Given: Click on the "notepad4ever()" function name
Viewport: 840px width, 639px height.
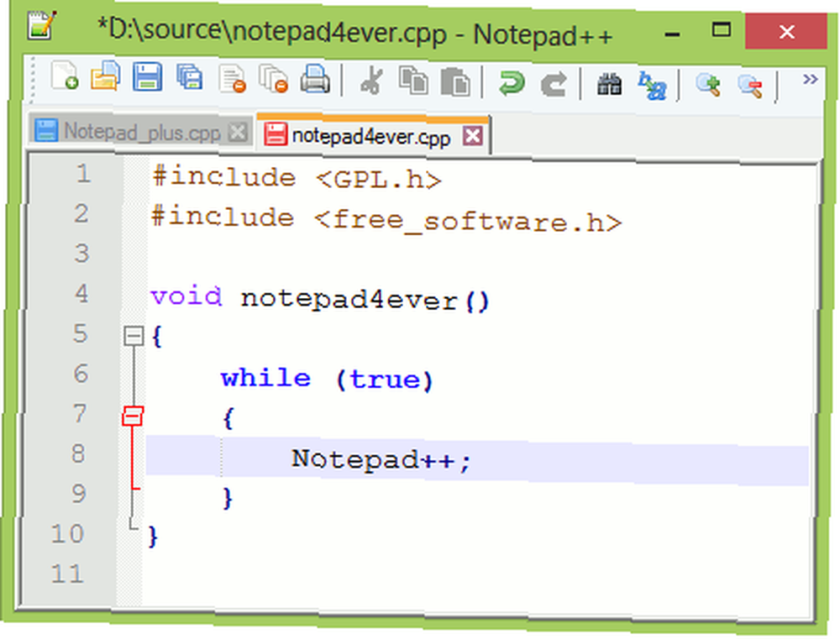Looking at the screenshot, I should 365,300.
